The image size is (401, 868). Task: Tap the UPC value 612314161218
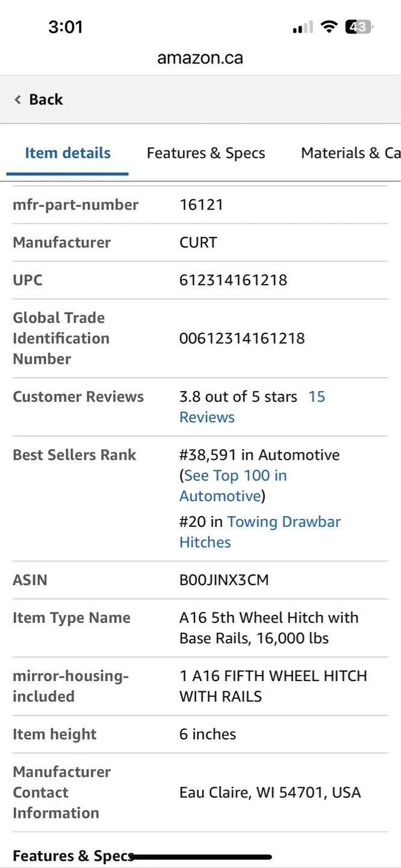pyautogui.click(x=233, y=280)
